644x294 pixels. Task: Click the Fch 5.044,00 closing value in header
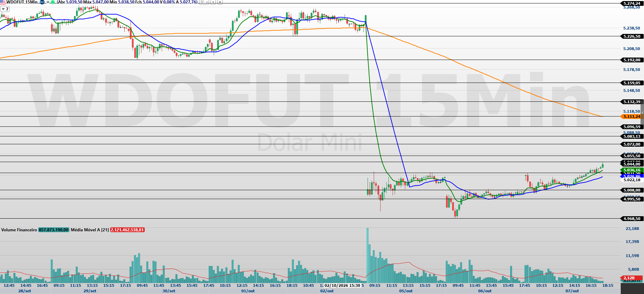[147, 2]
